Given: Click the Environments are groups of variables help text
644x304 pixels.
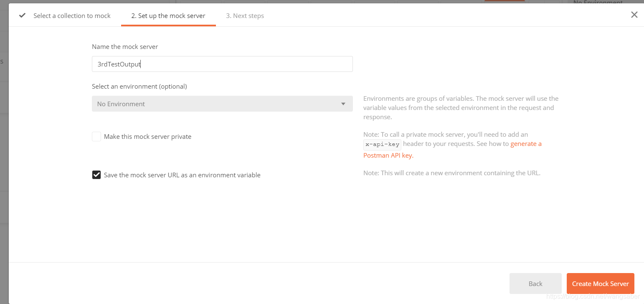Looking at the screenshot, I should 461,108.
